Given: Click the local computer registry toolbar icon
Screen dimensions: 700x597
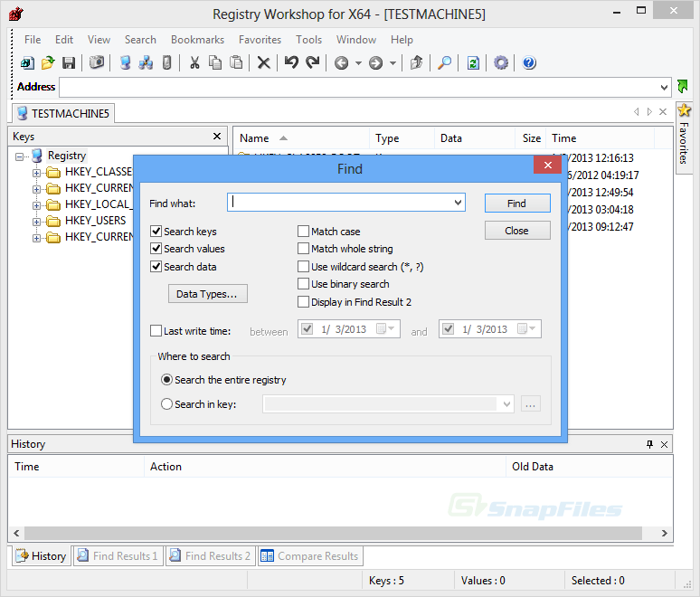Looking at the screenshot, I should (x=126, y=62).
